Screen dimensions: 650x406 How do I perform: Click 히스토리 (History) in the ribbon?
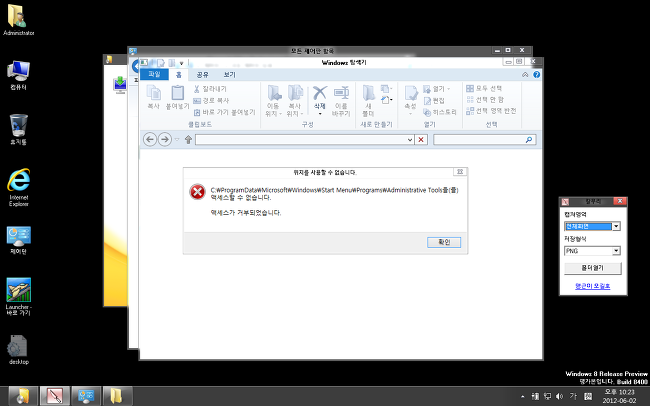pos(440,112)
